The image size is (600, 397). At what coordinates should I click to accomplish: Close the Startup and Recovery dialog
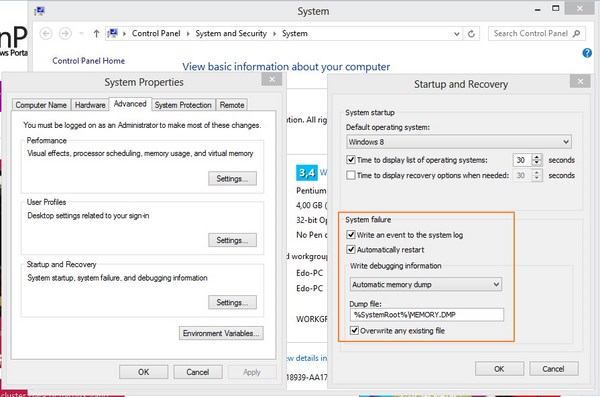(x=580, y=81)
